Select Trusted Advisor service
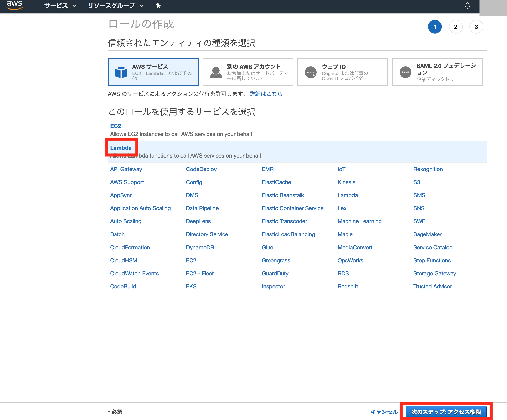 (432, 286)
